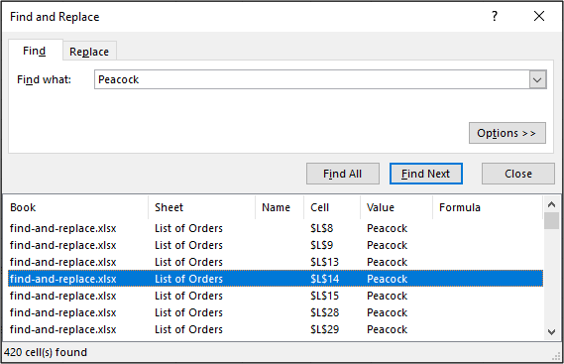
Task: Click the help question mark icon
Action: (495, 16)
